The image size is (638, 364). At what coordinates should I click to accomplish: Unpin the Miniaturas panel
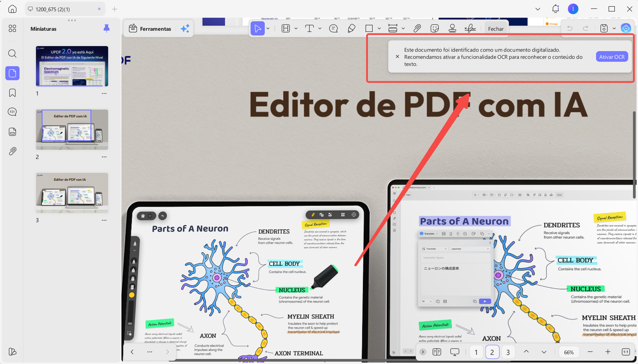[107, 28]
